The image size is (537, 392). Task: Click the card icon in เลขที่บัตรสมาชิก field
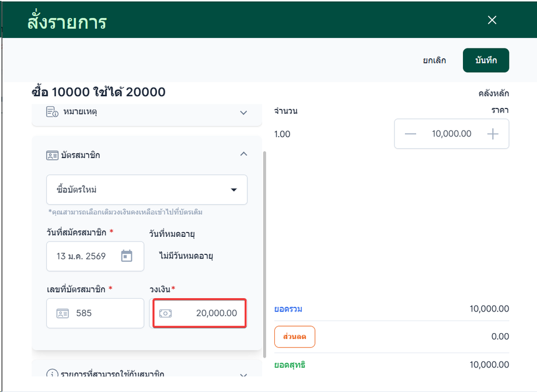pos(62,313)
